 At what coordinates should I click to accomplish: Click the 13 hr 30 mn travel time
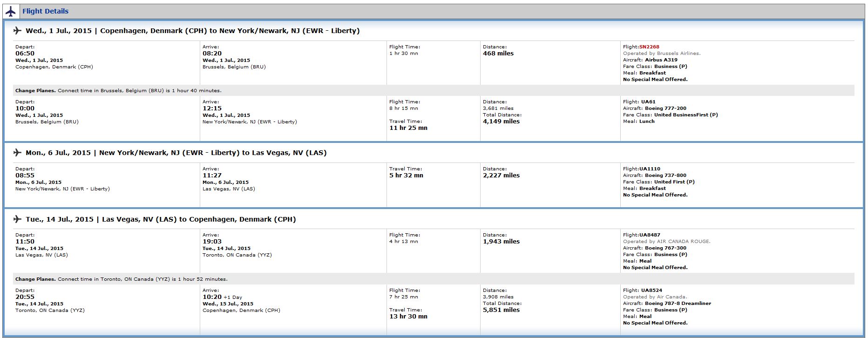[x=408, y=317]
